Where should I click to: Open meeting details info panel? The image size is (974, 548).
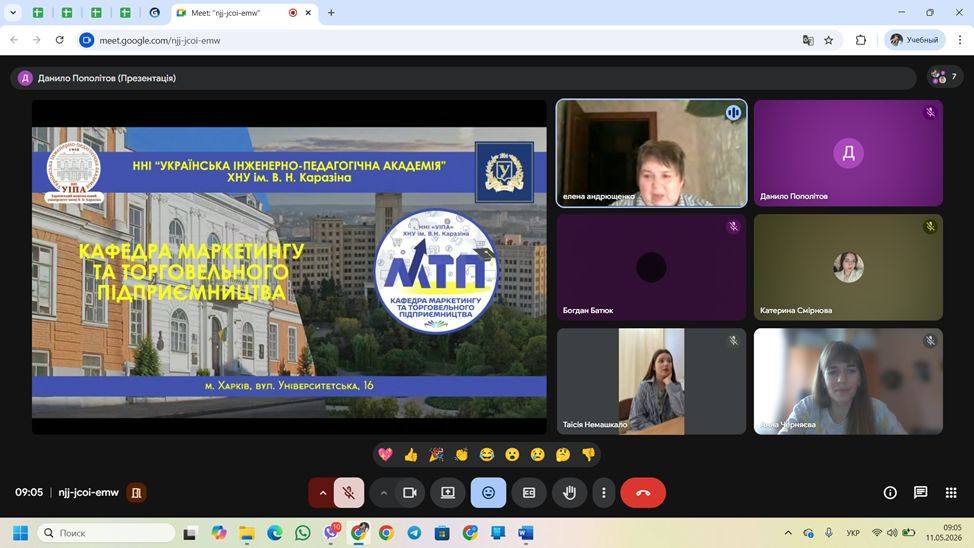(890, 493)
